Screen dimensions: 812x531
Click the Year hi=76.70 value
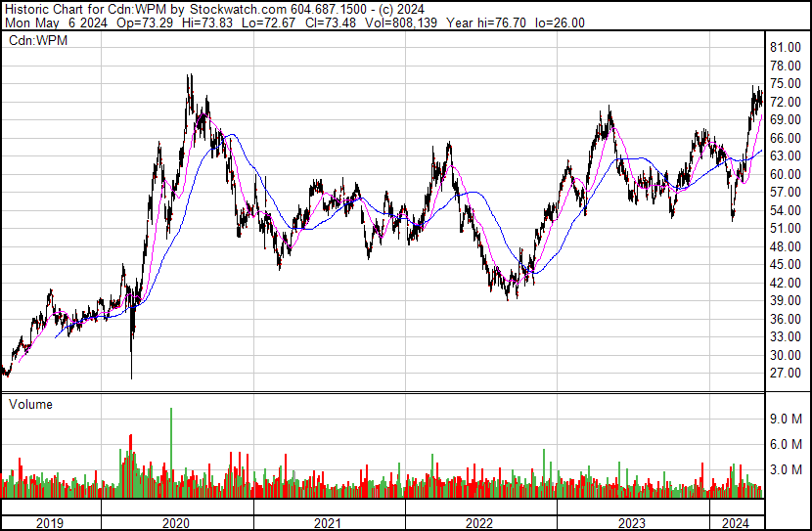tap(486, 22)
